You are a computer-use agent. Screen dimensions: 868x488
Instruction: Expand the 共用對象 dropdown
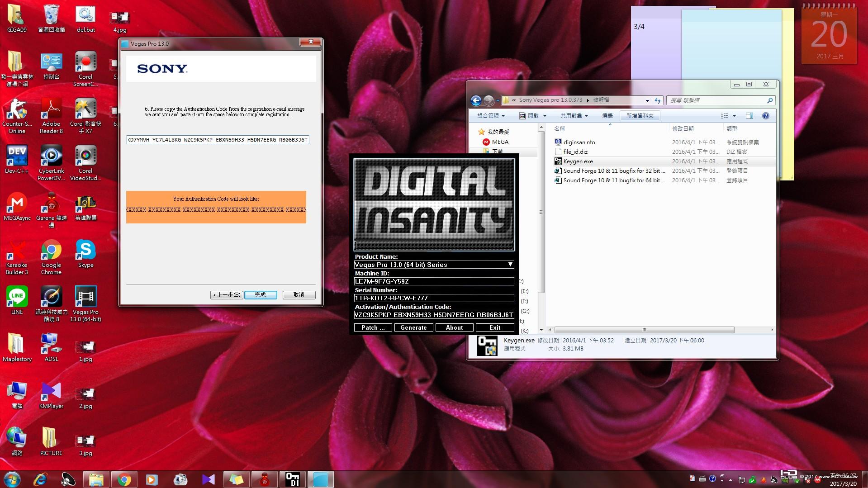(x=574, y=116)
